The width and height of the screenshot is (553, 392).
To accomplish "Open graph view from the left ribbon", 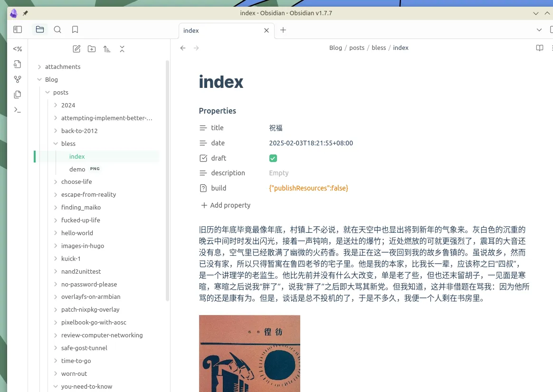I will tap(18, 79).
